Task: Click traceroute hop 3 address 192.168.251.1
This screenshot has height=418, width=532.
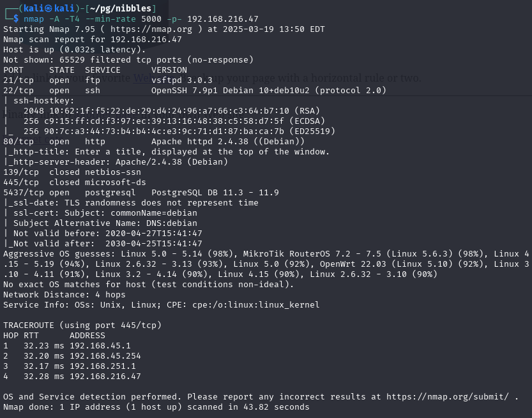Action: coord(102,366)
